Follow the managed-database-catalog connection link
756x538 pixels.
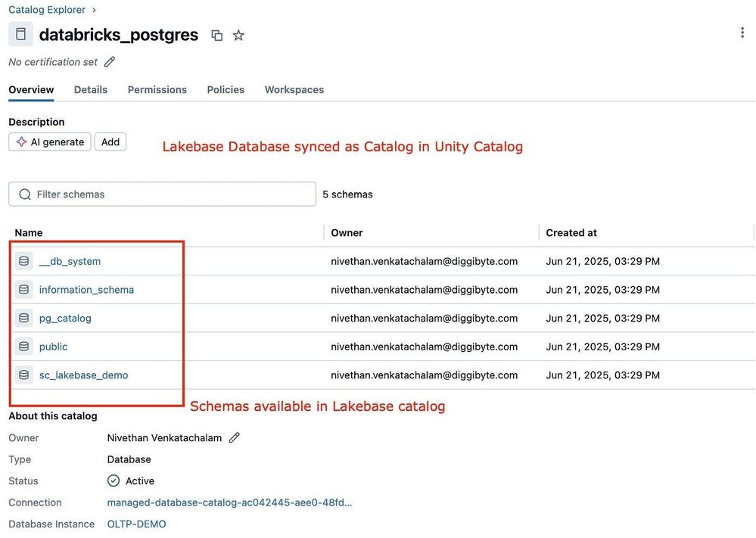pos(229,502)
